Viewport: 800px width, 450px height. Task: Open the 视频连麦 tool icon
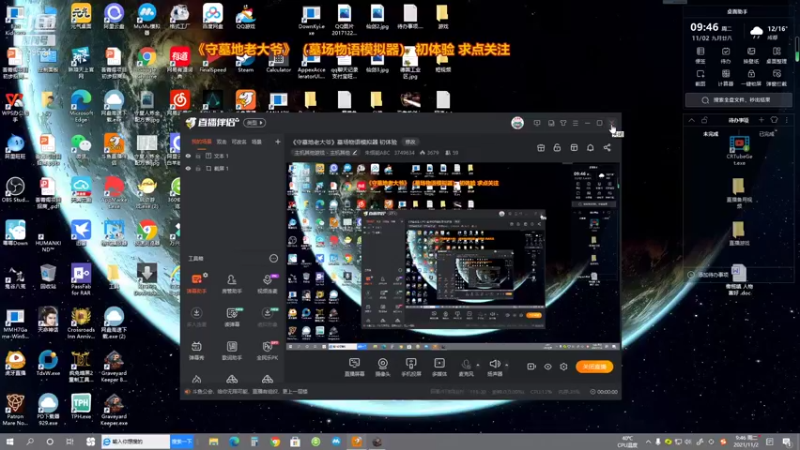(267, 283)
